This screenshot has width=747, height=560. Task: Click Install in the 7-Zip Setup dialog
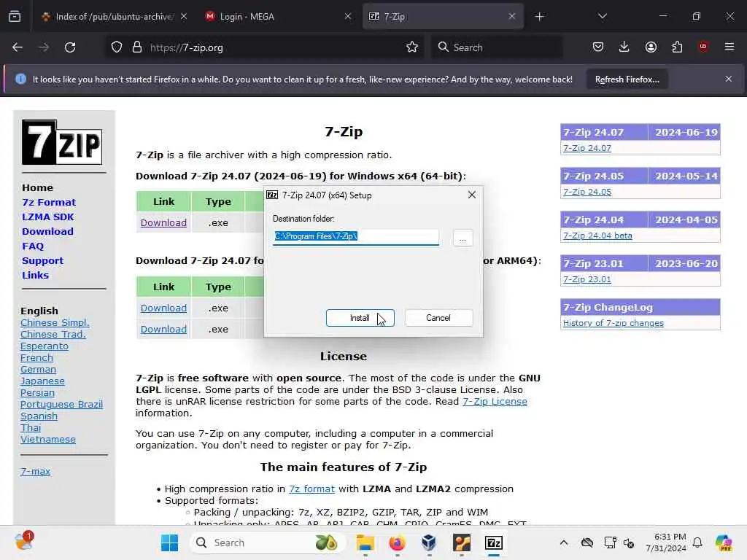click(360, 318)
